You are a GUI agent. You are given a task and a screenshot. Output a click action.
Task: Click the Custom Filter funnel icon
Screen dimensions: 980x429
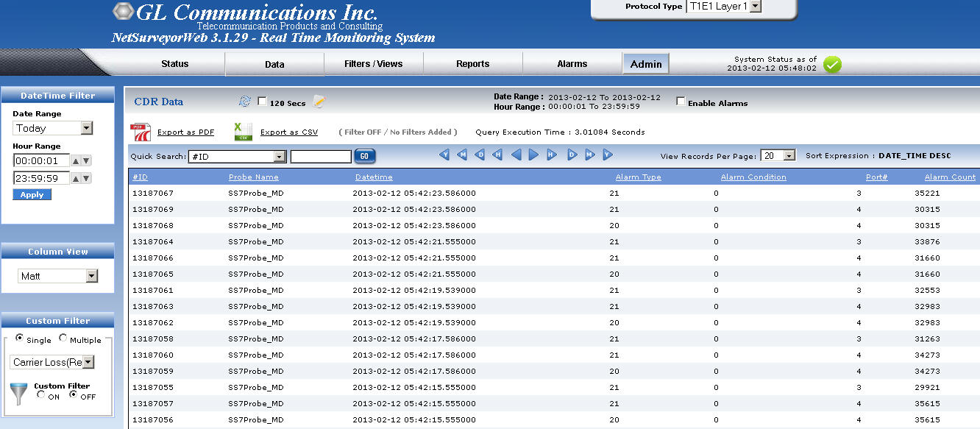click(x=19, y=394)
